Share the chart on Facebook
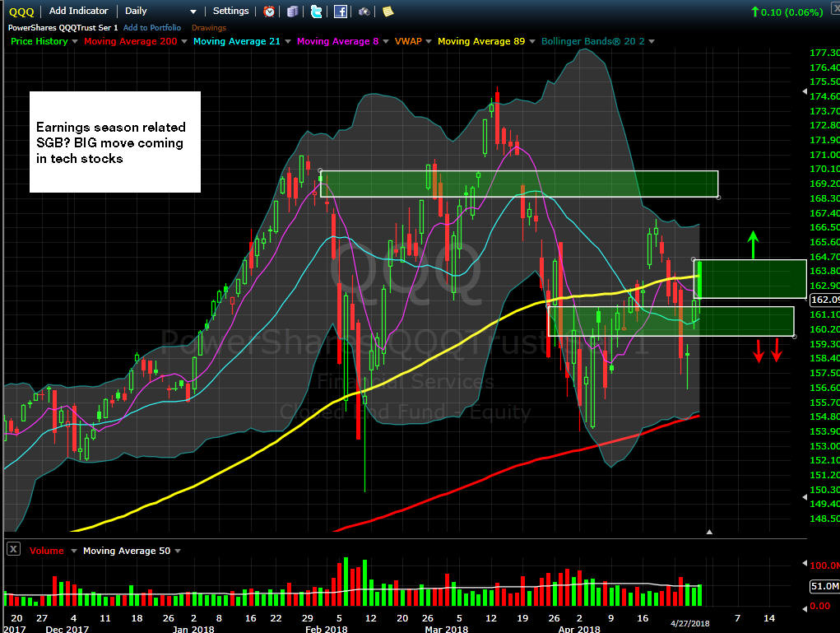The width and height of the screenshot is (840, 633). click(x=340, y=12)
